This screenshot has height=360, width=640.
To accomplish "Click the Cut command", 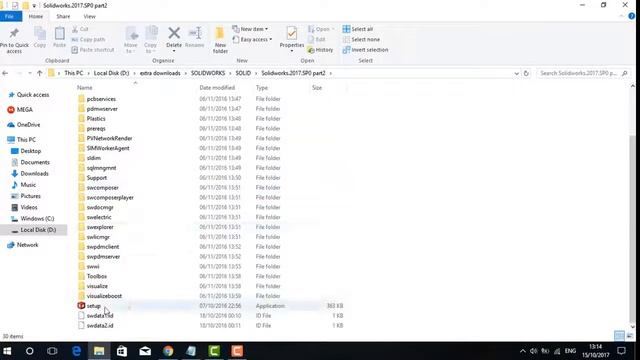I will (80, 29).
